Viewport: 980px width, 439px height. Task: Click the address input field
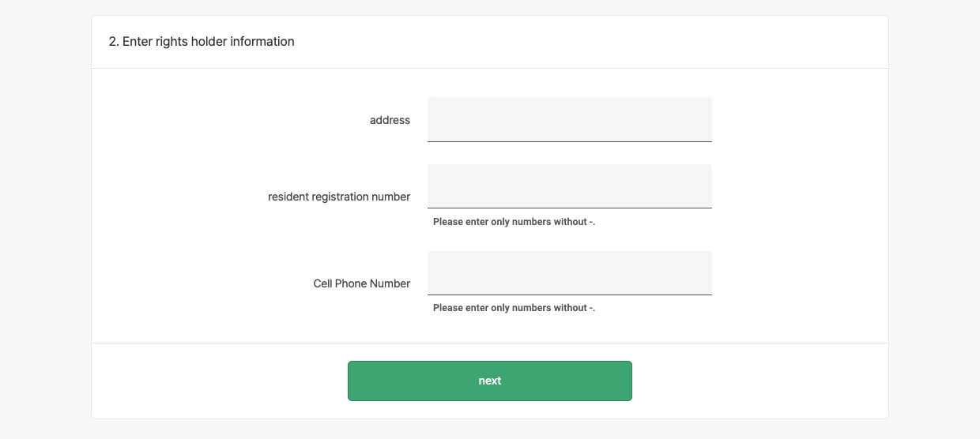(569, 119)
